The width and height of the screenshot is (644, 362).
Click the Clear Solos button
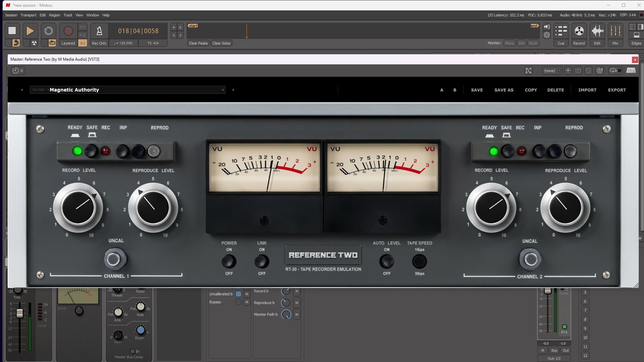[221, 43]
